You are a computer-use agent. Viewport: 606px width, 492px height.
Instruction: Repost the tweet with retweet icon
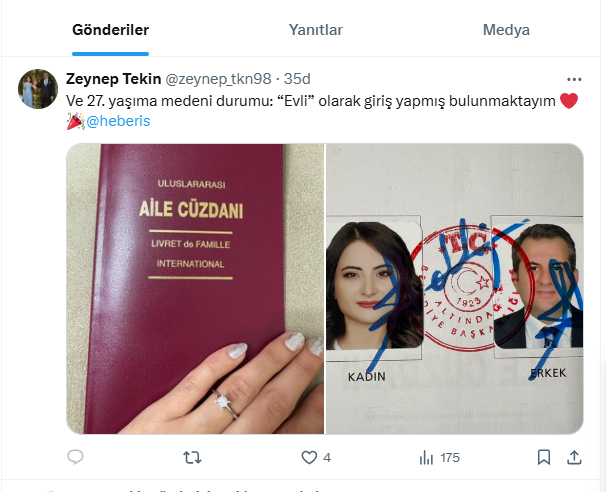coord(192,458)
